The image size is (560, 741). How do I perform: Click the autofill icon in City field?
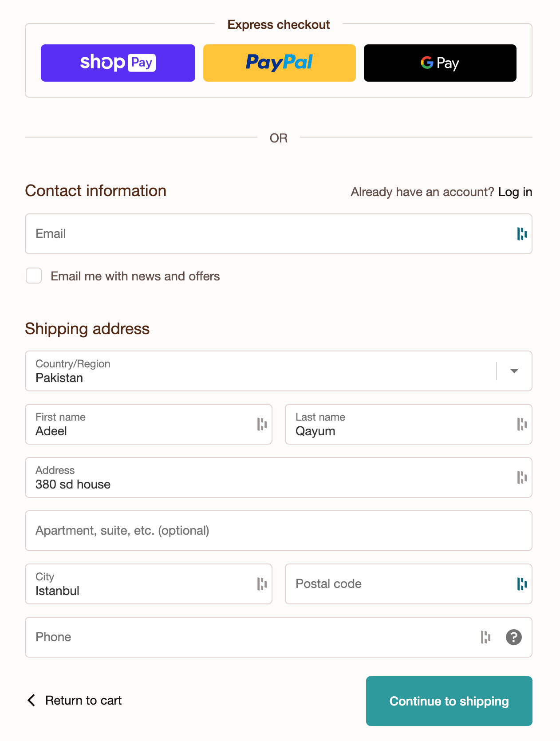click(262, 584)
